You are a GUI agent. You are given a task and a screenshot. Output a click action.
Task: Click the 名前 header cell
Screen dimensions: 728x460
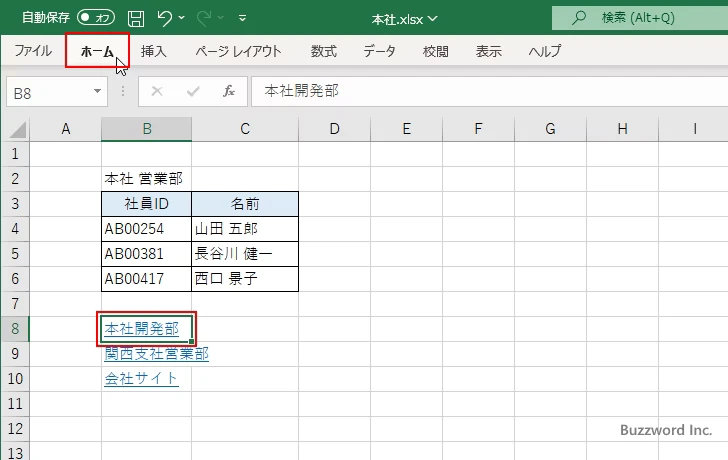(245, 204)
